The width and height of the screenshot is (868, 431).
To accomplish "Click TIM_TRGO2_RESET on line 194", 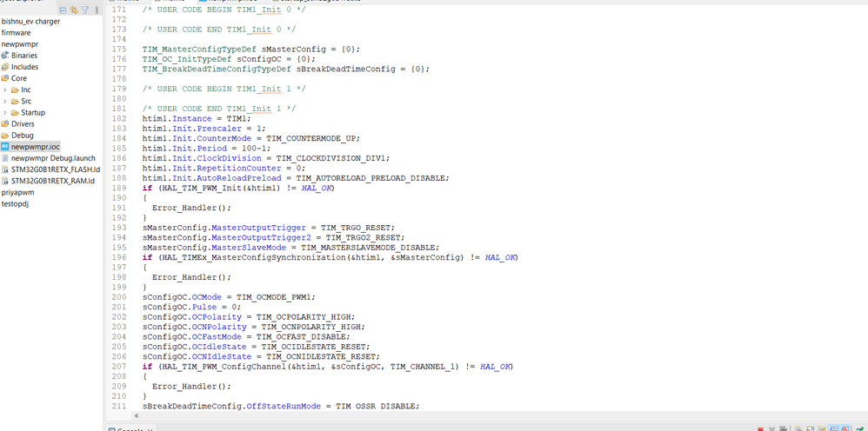I will 364,237.
